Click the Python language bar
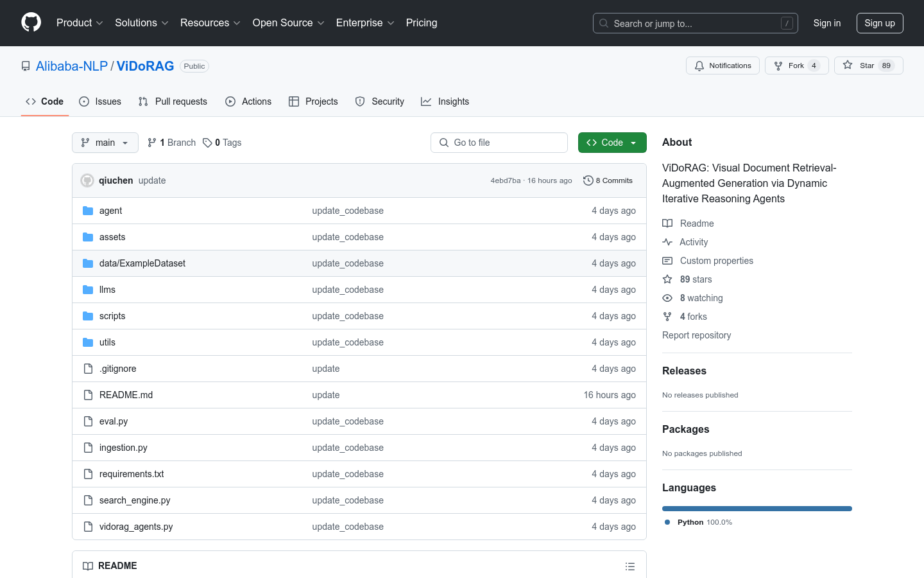924x578 pixels. click(757, 509)
